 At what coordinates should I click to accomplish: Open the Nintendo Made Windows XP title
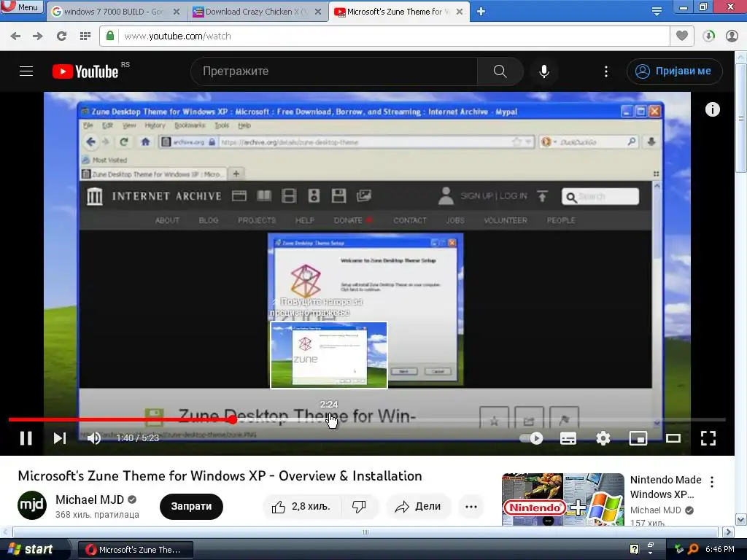[x=665, y=486]
